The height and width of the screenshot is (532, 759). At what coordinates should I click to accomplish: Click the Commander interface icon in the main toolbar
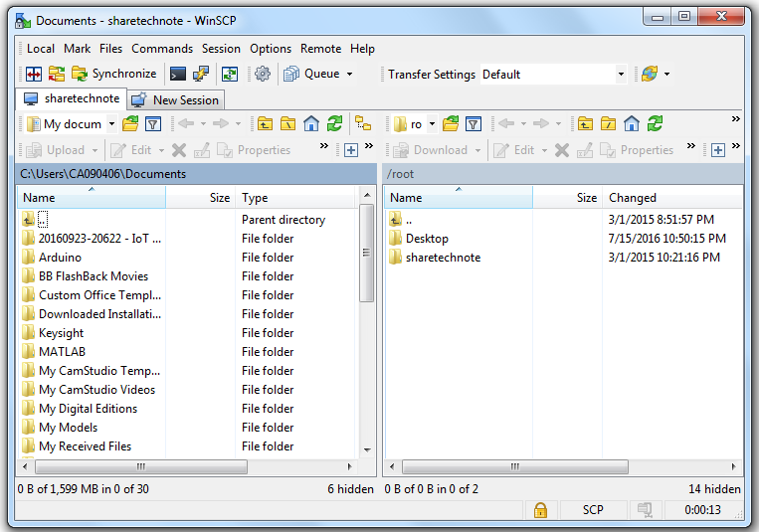pyautogui.click(x=34, y=74)
